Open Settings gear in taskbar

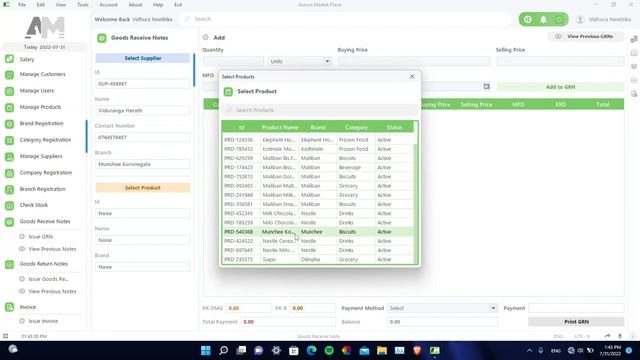point(276,350)
